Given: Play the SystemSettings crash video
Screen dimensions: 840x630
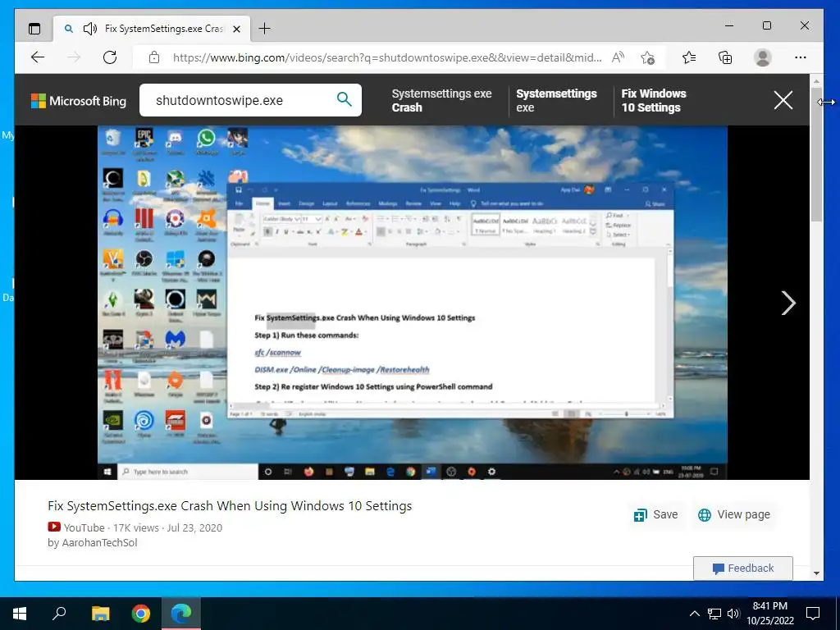Looking at the screenshot, I should (412, 302).
